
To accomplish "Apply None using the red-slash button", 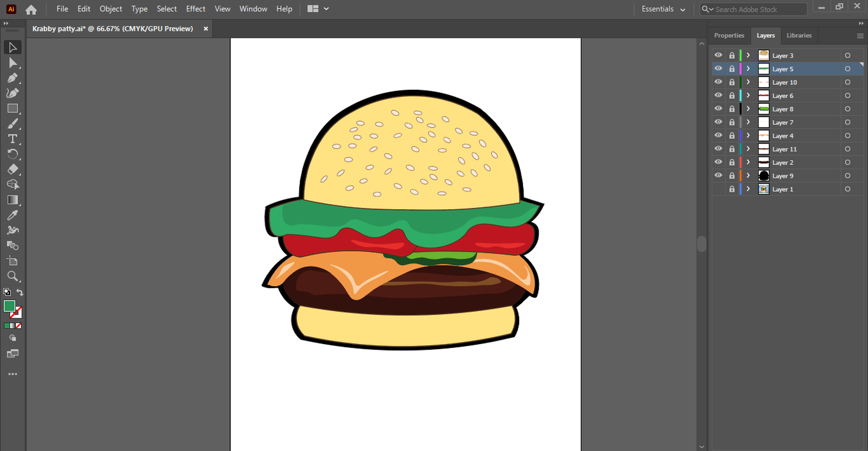I will pos(18,326).
